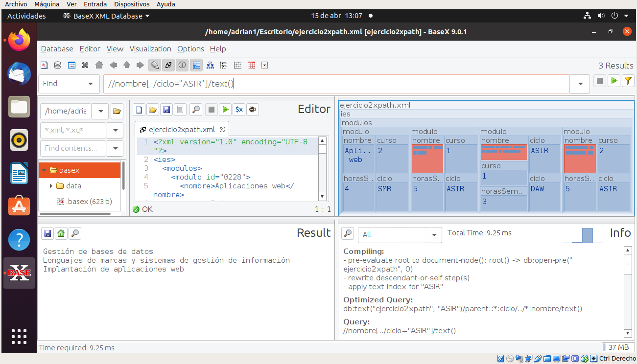Run query with Editor's green play icon
Viewport: 637px width, 364px height.
click(225, 110)
